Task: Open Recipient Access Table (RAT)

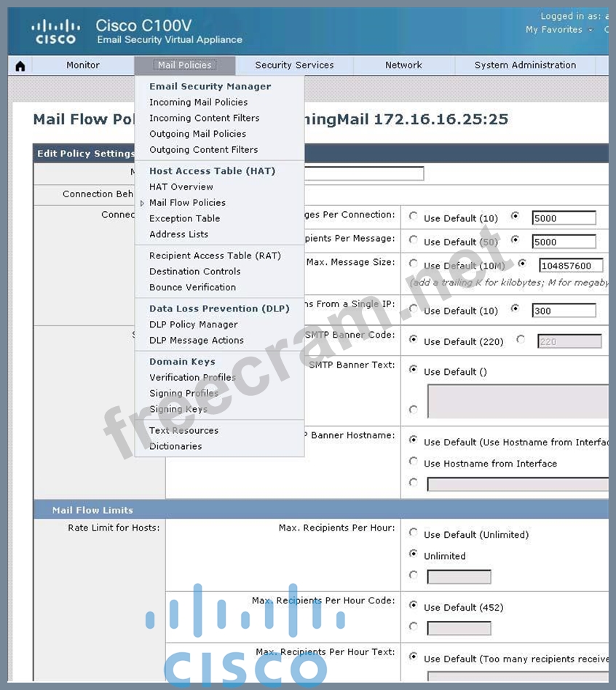Action: tap(215, 256)
